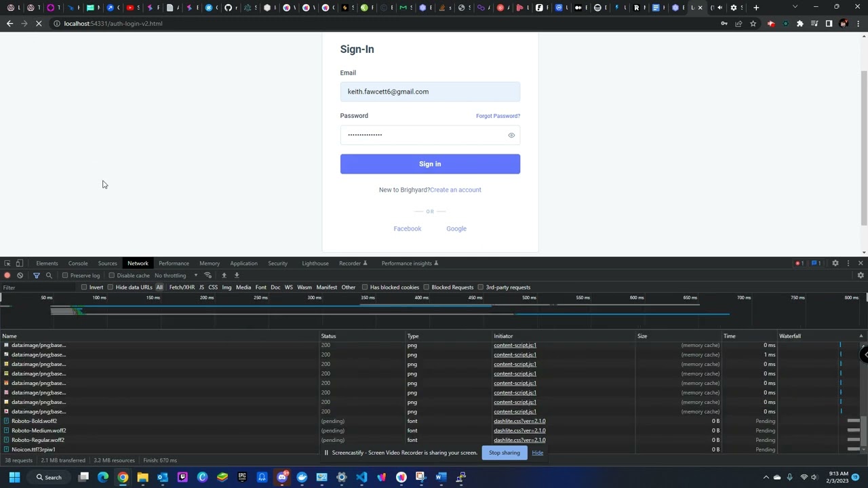868x488 pixels.
Task: Focus the network Filter text box
Action: pyautogui.click(x=39, y=287)
